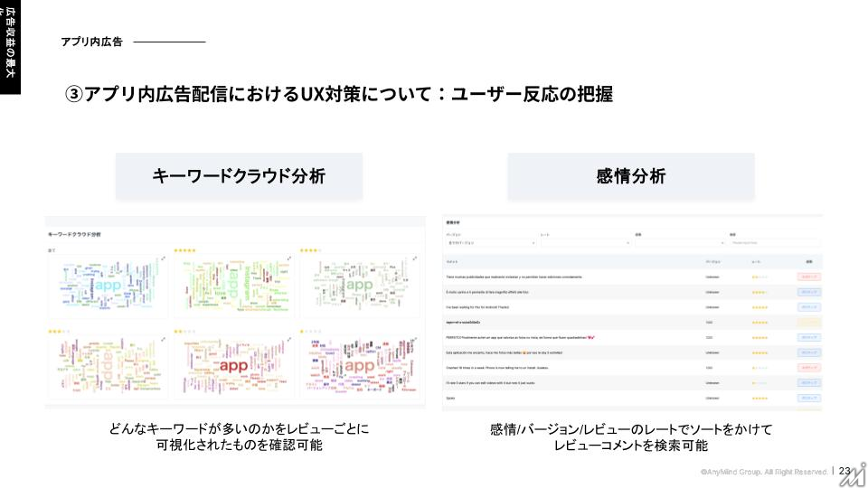Screen dimensions: 868x488
Task: Open the rate filter dropdown in 感情分析 panel
Action: 586,243
